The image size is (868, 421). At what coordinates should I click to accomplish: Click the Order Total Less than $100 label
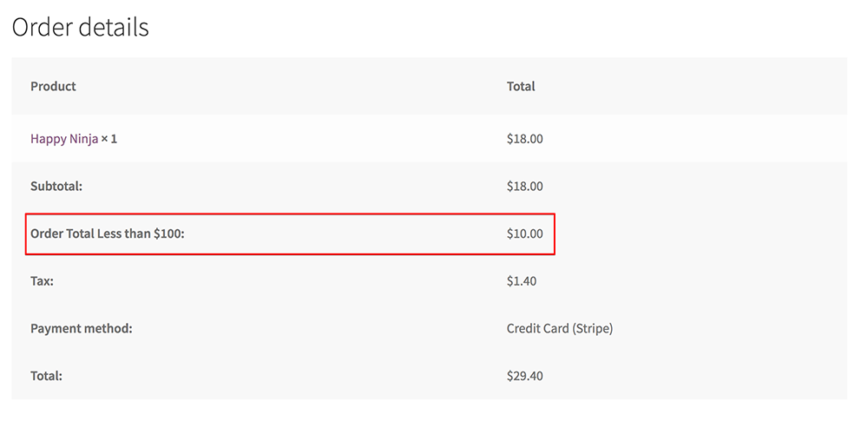coord(108,234)
